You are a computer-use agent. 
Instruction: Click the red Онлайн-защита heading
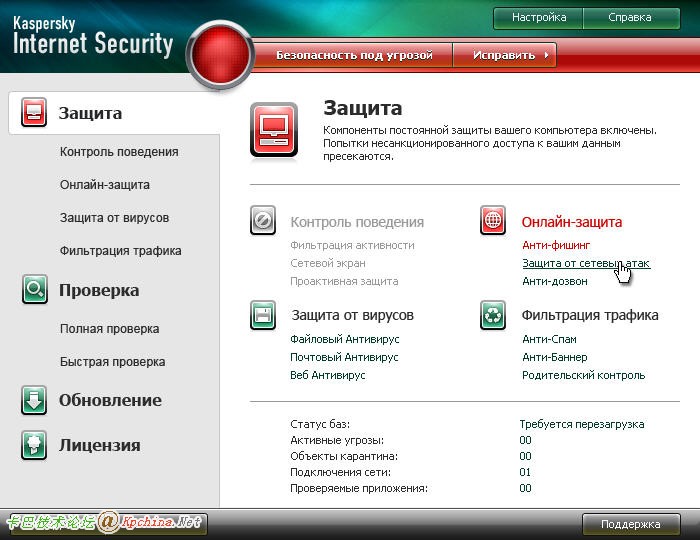point(571,222)
